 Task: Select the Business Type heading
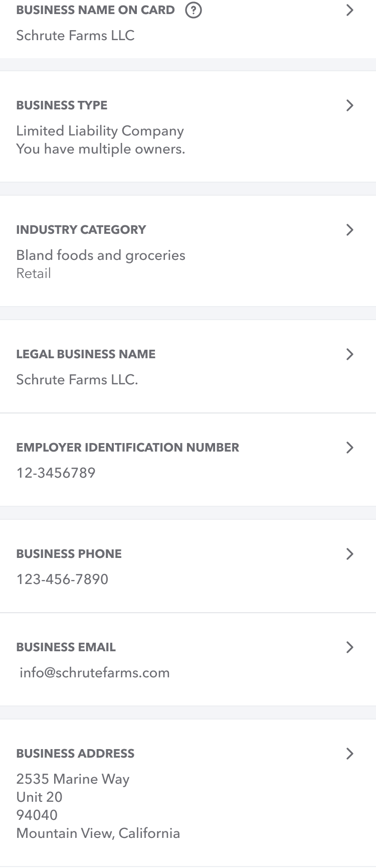62,105
